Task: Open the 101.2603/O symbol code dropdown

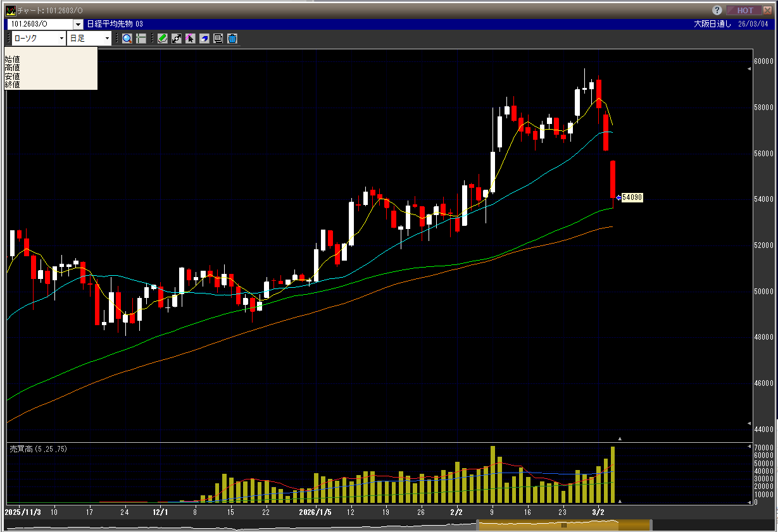Action: point(78,24)
